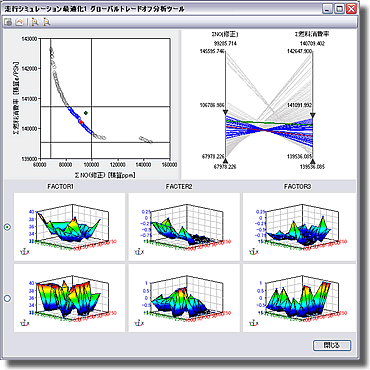Click the chart-curve toolbar icon

point(20,22)
